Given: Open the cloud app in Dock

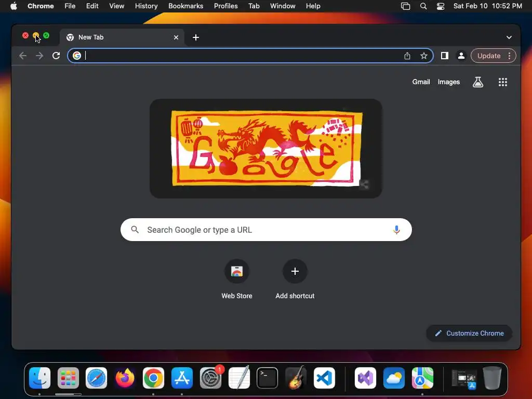Looking at the screenshot, I should coord(394,378).
